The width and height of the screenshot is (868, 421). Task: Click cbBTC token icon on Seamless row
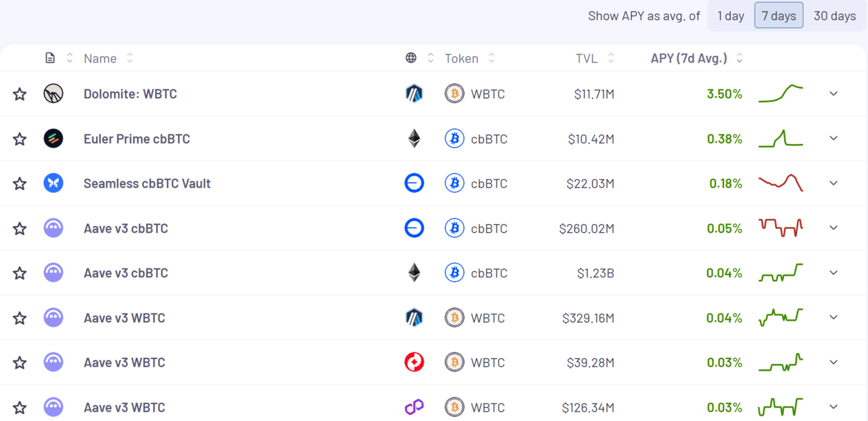[455, 183]
